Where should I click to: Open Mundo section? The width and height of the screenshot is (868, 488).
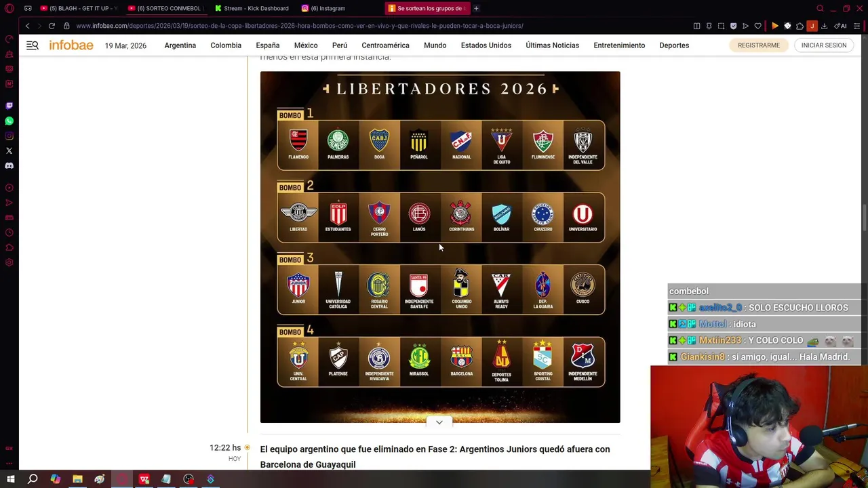point(435,45)
